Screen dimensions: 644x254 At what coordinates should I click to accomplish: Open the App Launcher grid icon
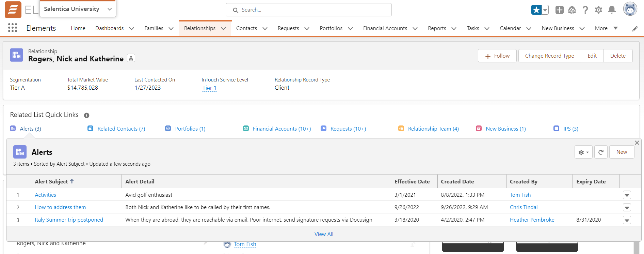(13, 28)
